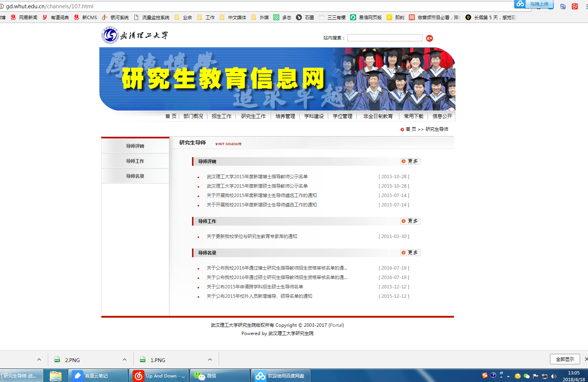Open the 银河系统 bookmark
This screenshot has width=588, height=382.
(115, 17)
